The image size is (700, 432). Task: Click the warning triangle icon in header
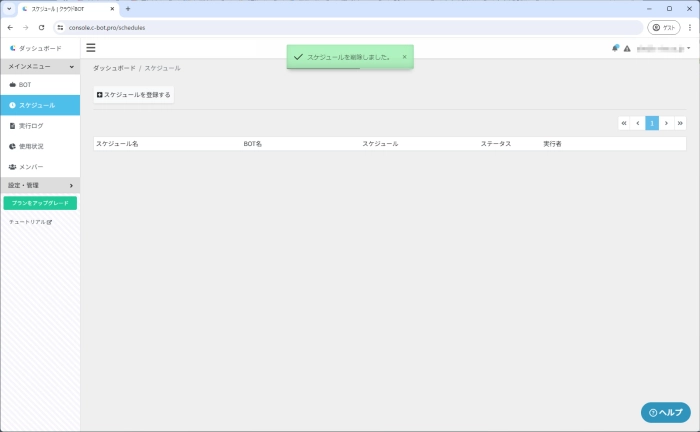pyautogui.click(x=627, y=48)
